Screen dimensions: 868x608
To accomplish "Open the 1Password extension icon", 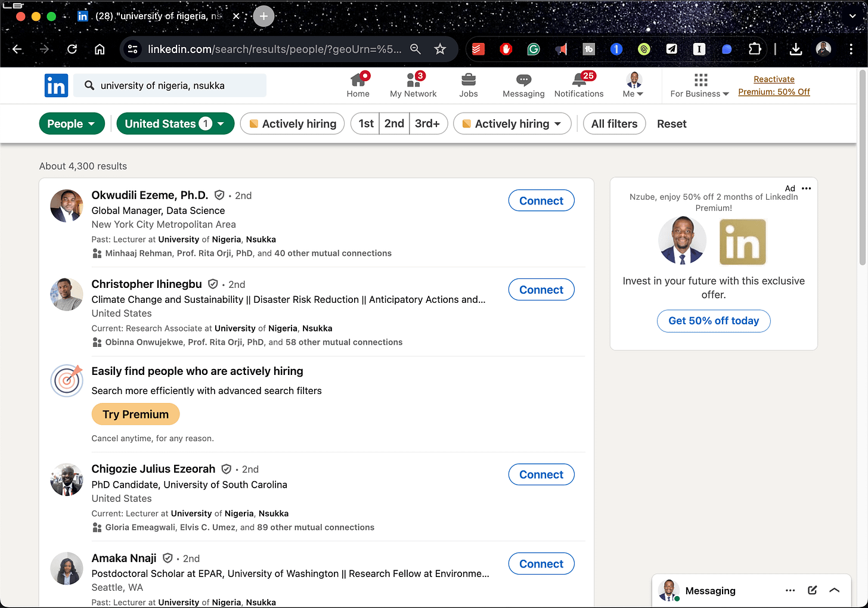I will (x=616, y=49).
